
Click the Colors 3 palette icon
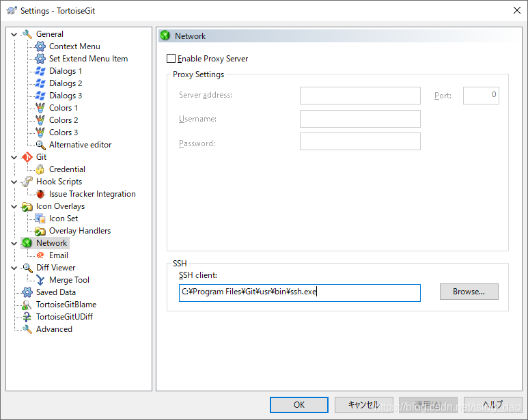[x=40, y=132]
